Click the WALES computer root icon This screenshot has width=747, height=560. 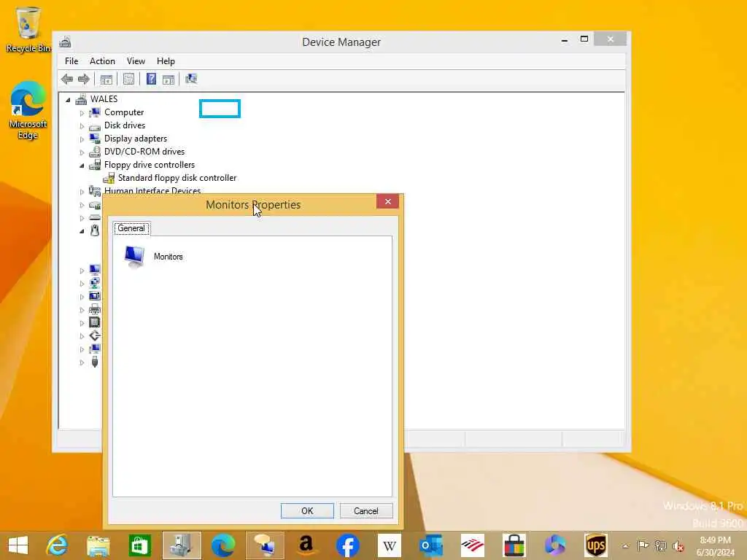pos(81,99)
